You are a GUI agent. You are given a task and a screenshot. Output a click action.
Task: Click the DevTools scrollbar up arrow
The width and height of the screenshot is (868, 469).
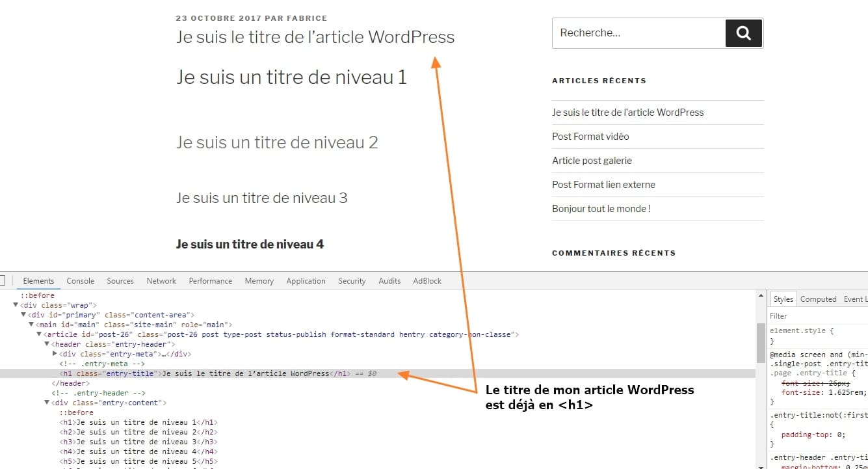(x=761, y=294)
